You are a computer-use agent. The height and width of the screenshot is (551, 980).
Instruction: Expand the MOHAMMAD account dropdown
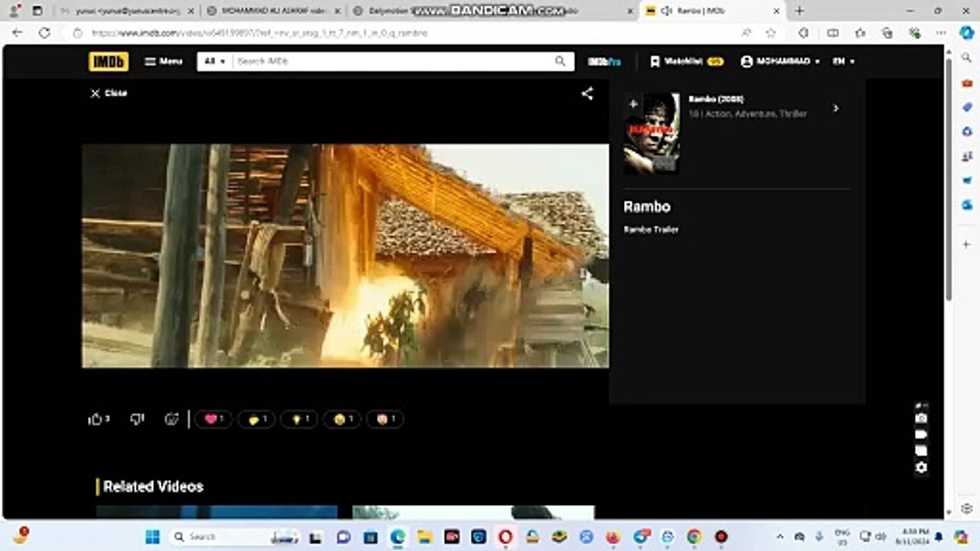pyautogui.click(x=780, y=61)
